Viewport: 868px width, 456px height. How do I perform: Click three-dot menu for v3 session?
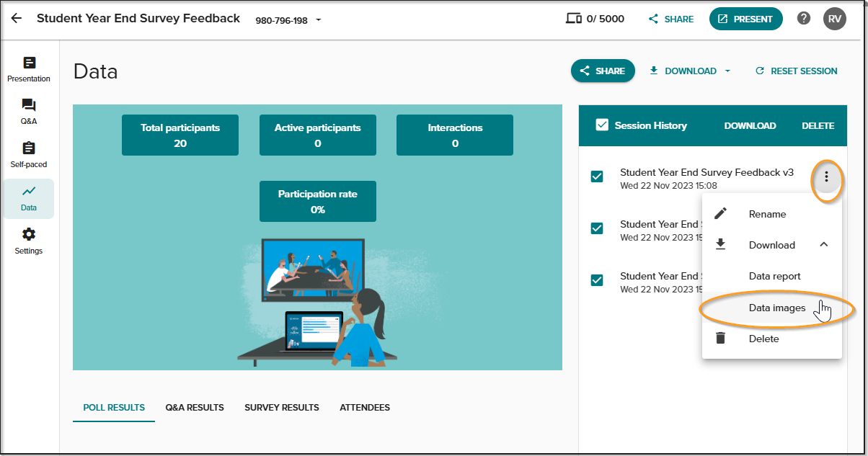tap(826, 177)
